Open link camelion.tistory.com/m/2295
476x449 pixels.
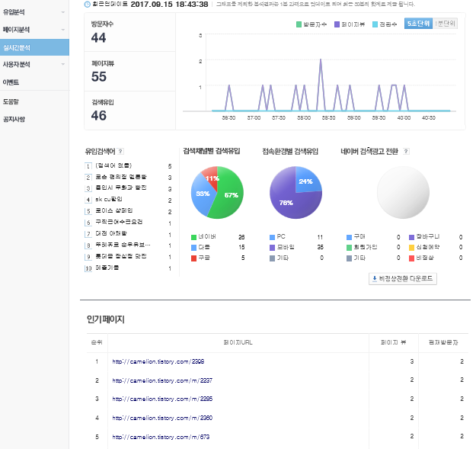pos(162,399)
